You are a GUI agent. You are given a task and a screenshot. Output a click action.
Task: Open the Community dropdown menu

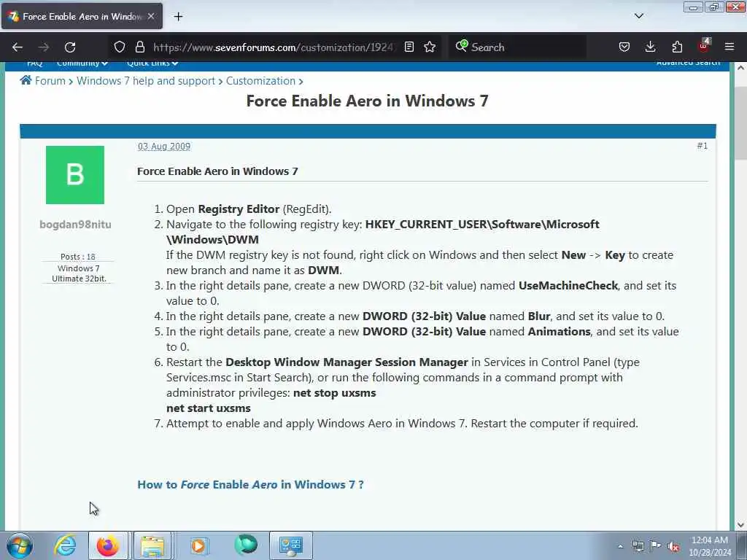[x=82, y=63]
